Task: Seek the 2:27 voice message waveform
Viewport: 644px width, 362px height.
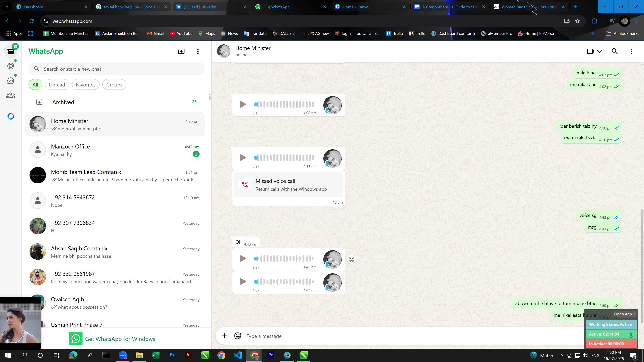Action: pos(284,258)
